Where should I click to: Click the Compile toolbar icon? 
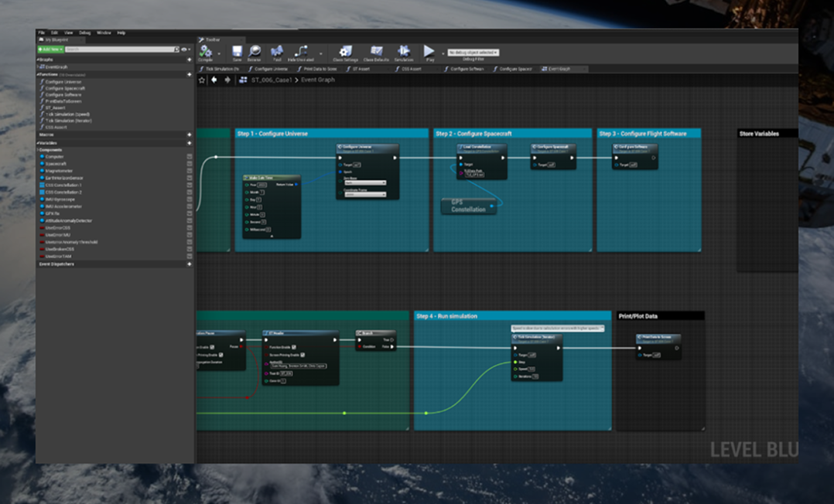[x=205, y=52]
